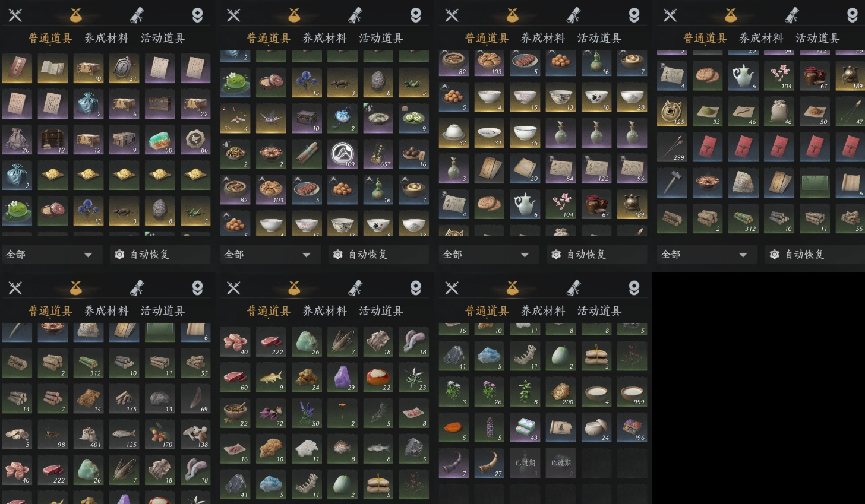Screen dimensions: 865x504
Task: Select the white mountain emblem token showing 109
Action: pos(342,153)
